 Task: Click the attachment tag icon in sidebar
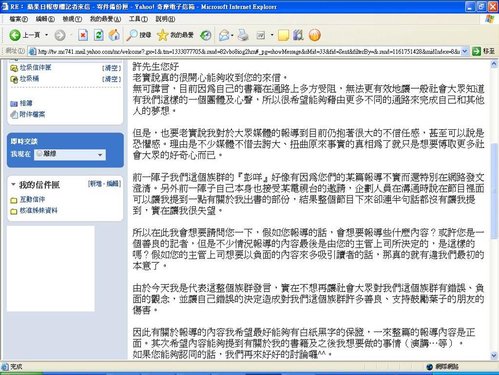point(14,115)
